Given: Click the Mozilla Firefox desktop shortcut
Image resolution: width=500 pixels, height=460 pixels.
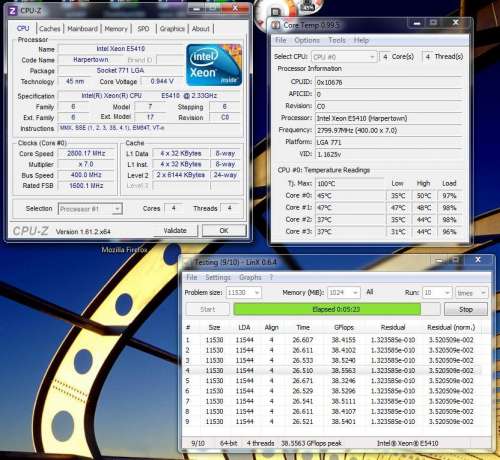Looking at the screenshot, I should tap(124, 250).
